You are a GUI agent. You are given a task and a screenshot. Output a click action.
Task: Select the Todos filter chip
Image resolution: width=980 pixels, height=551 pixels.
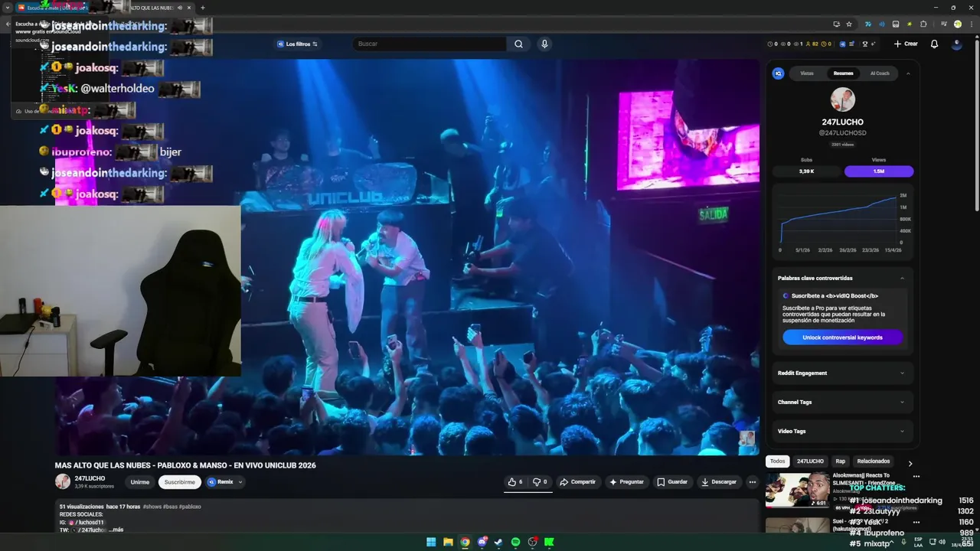(778, 461)
